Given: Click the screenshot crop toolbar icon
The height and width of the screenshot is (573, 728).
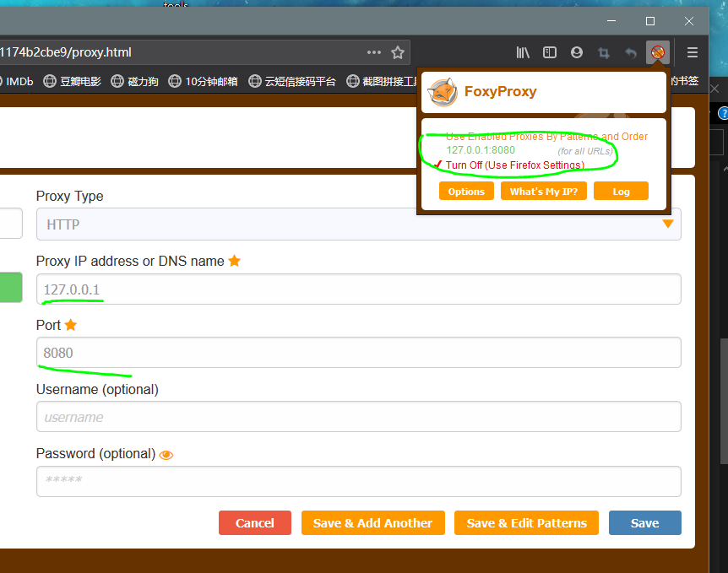Looking at the screenshot, I should tap(603, 52).
